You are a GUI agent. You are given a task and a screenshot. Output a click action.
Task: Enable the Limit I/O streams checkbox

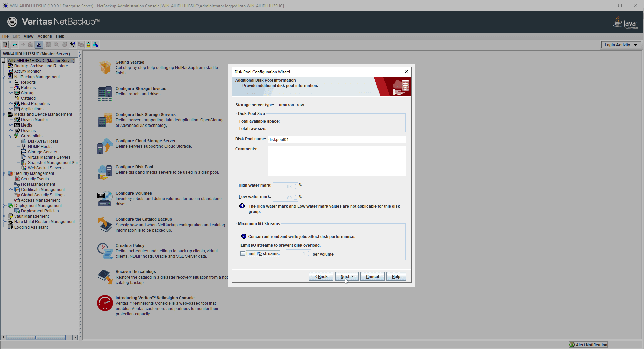[x=243, y=254]
